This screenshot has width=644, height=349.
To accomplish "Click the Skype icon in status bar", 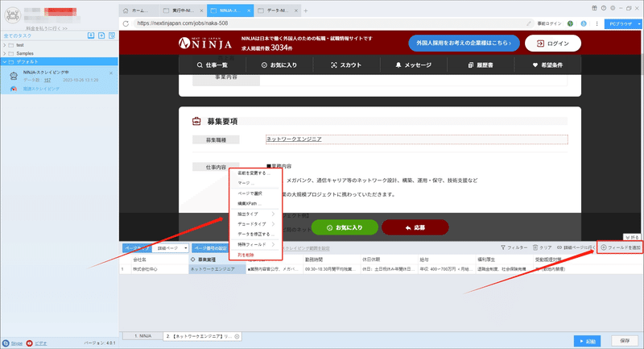I will tap(6, 343).
